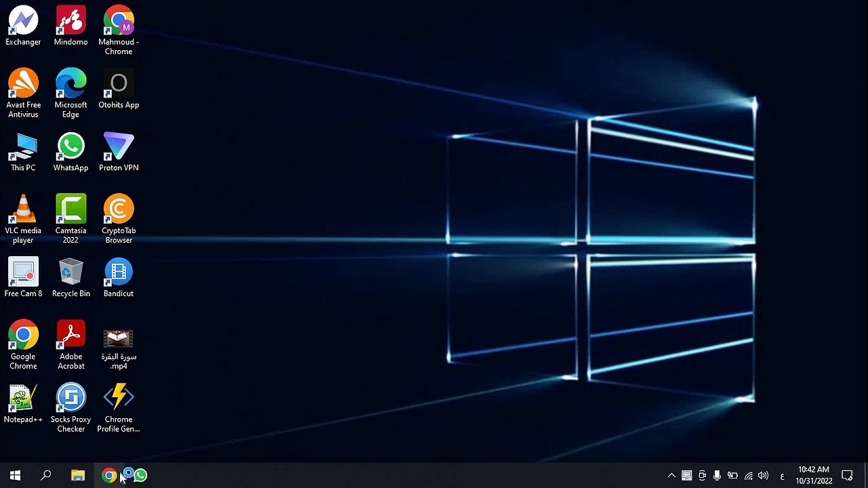Viewport: 868px width, 488px height.
Task: Show hidden system tray icons
Action: pos(671,476)
